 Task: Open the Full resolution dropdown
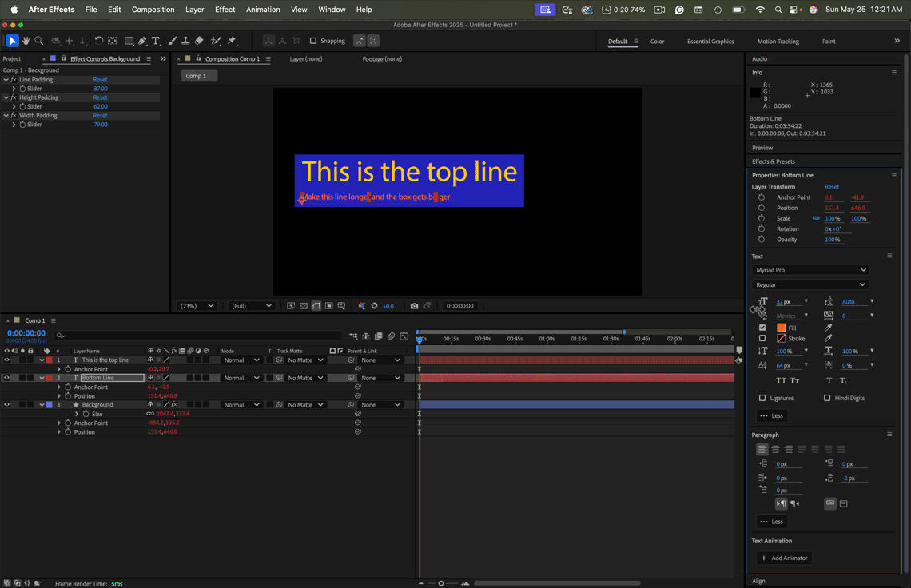pos(252,306)
